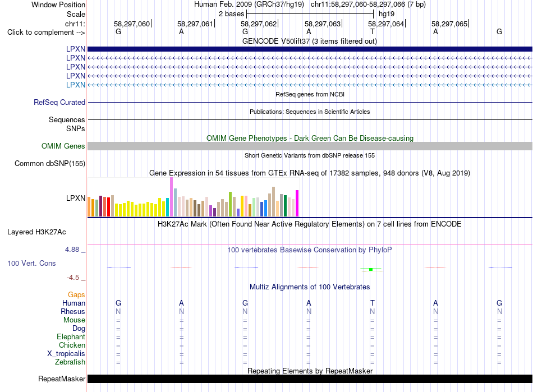This screenshot has width=533, height=392.
Task: Click the green PhyloP conservation marker
Action: (x=371, y=269)
